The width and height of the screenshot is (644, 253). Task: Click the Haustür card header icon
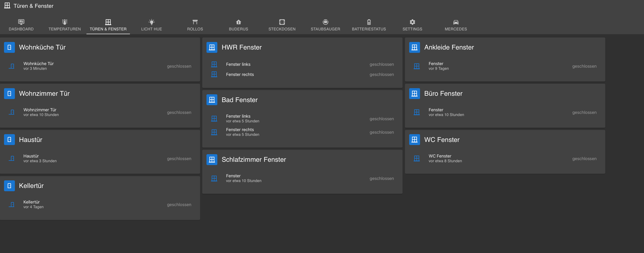point(9,140)
